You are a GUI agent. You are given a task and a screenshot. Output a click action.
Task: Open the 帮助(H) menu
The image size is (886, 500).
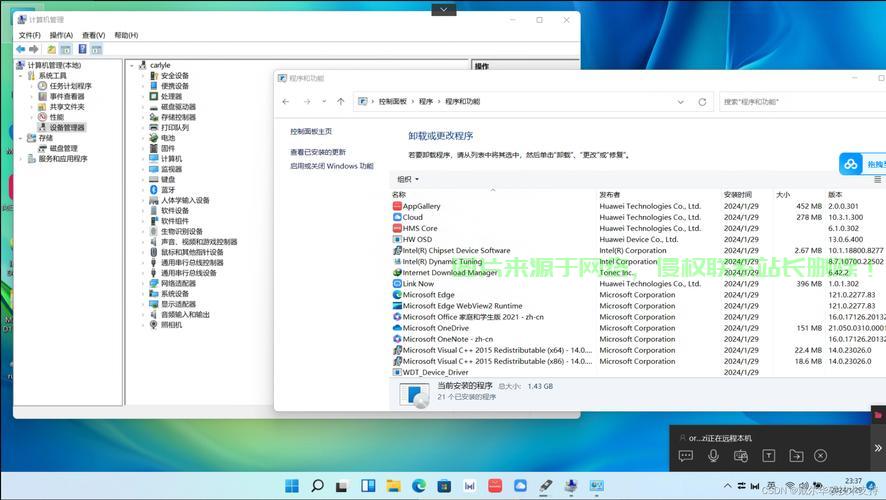pyautogui.click(x=126, y=35)
